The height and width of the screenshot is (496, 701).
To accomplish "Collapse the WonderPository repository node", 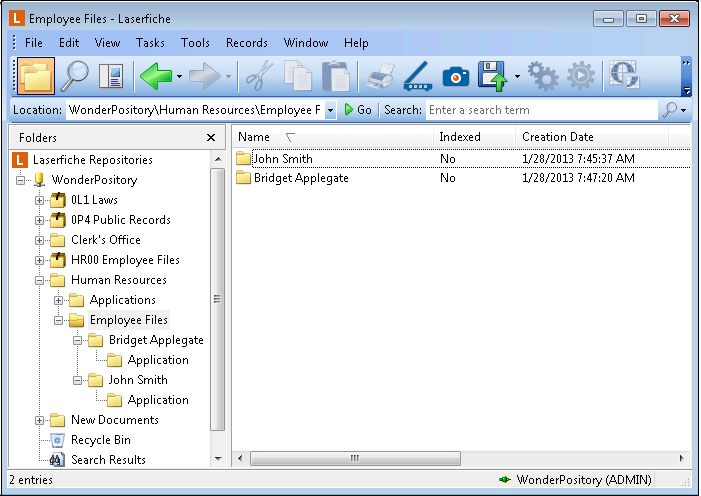I will tap(20, 180).
